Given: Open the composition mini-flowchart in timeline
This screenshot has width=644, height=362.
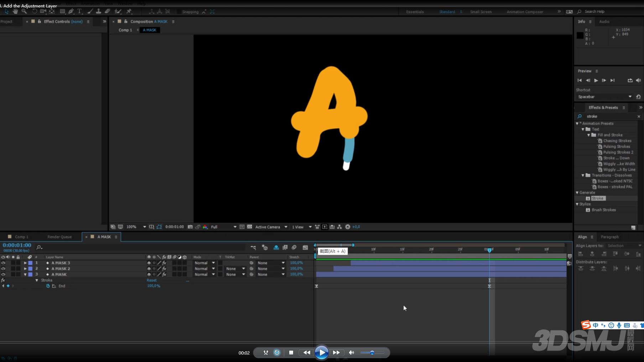Looking at the screenshot, I should click(x=253, y=247).
